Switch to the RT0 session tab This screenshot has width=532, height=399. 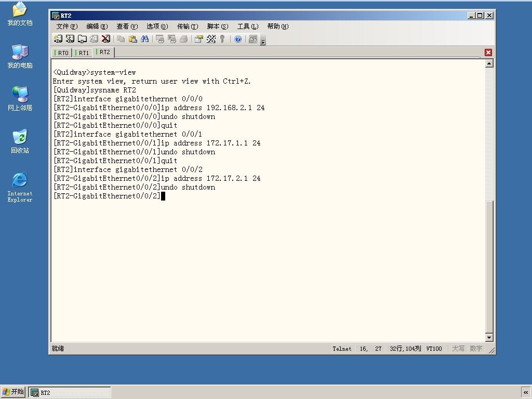(61, 53)
